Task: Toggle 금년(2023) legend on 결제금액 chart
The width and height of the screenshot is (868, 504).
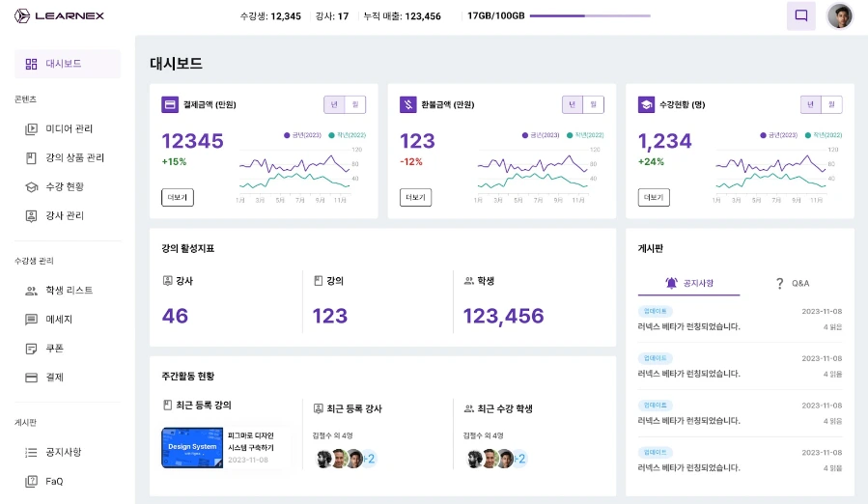Action: 303,135
